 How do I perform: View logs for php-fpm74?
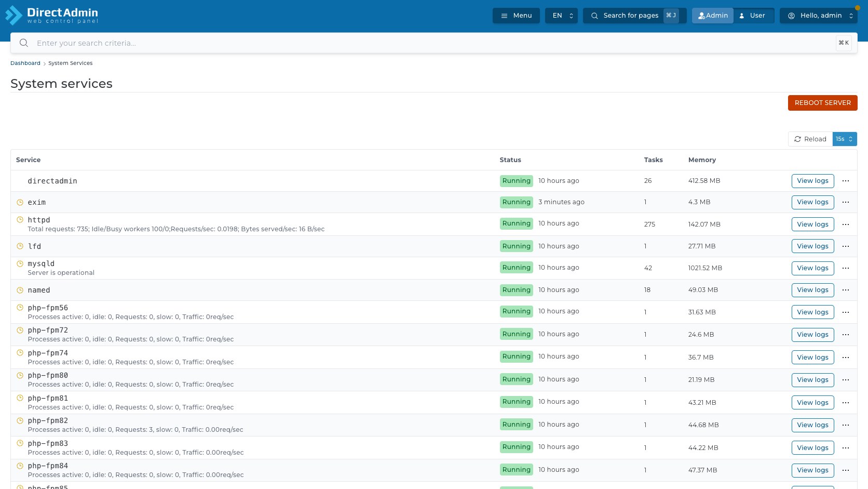(812, 358)
